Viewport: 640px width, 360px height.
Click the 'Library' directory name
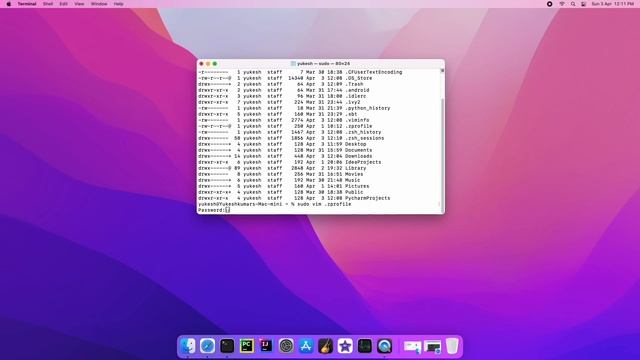click(x=356, y=168)
